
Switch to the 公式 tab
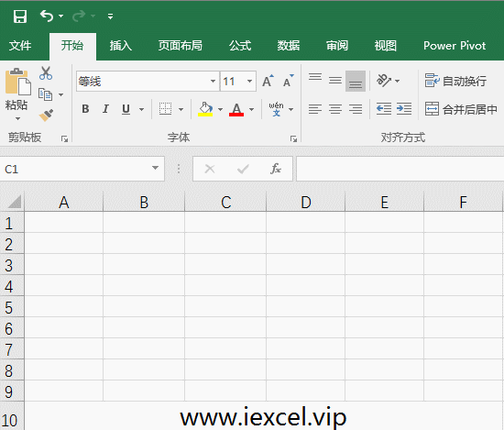click(x=240, y=46)
